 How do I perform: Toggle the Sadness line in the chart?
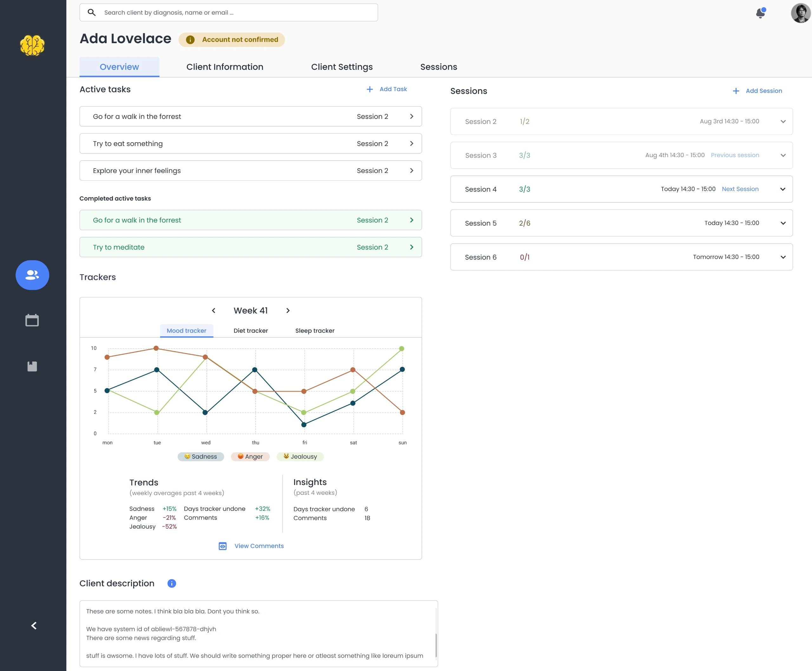200,456
